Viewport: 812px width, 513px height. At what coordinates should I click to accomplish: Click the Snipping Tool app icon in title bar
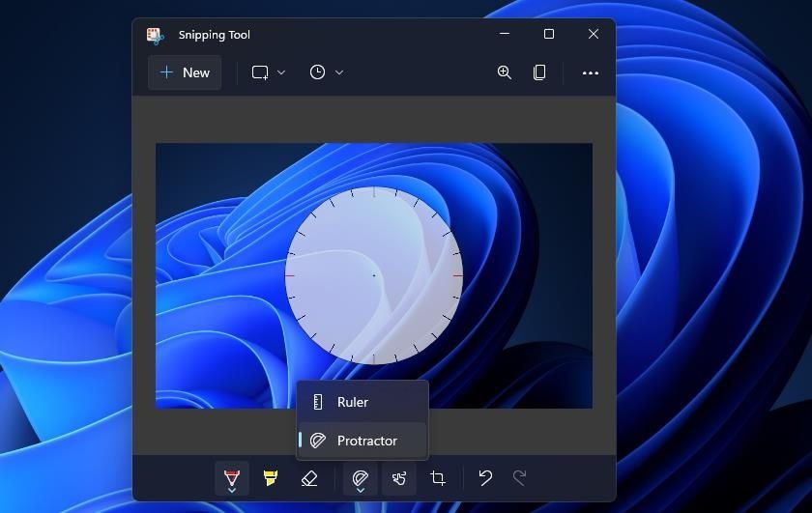(155, 35)
